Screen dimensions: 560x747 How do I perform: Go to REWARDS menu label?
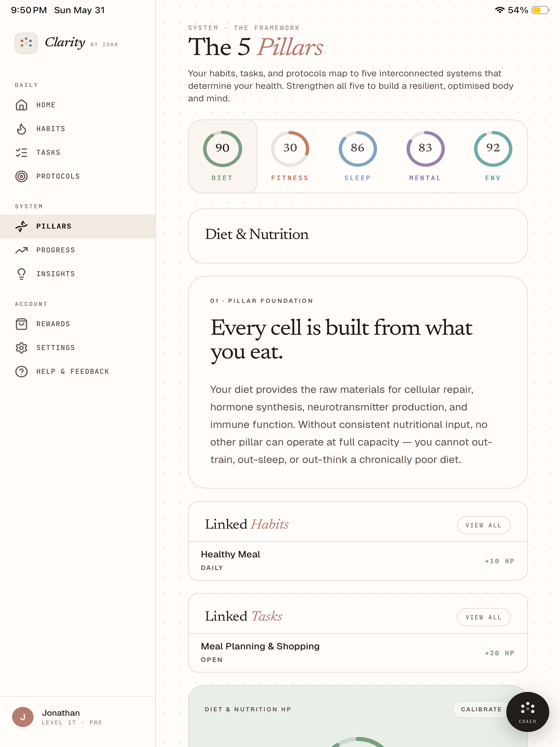[53, 324]
